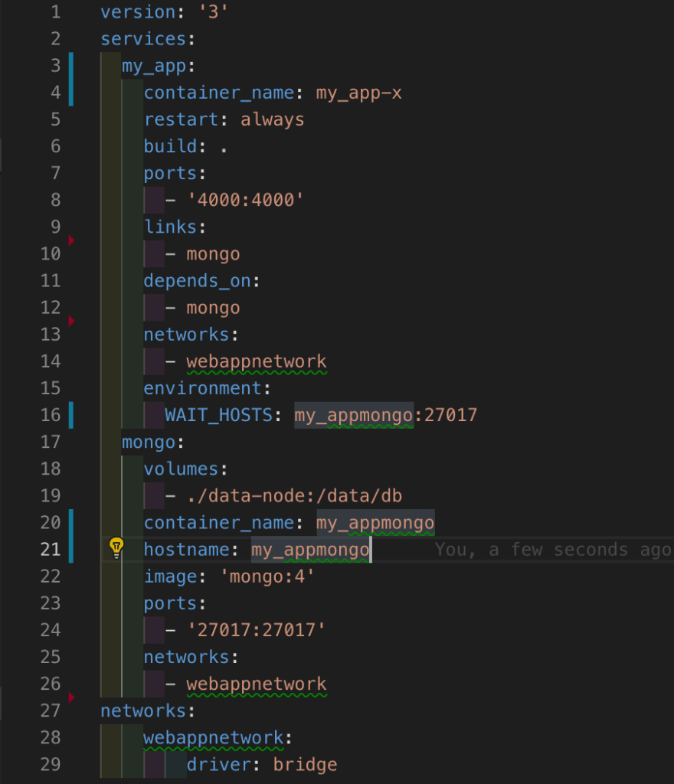This screenshot has height=784, width=674.
Task: Click the 'links' key
Action: [x=171, y=227]
